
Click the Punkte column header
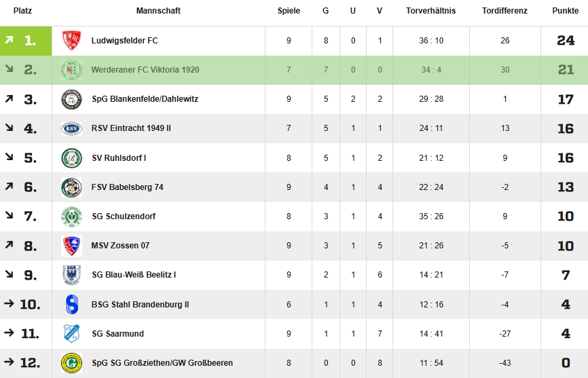[565, 11]
